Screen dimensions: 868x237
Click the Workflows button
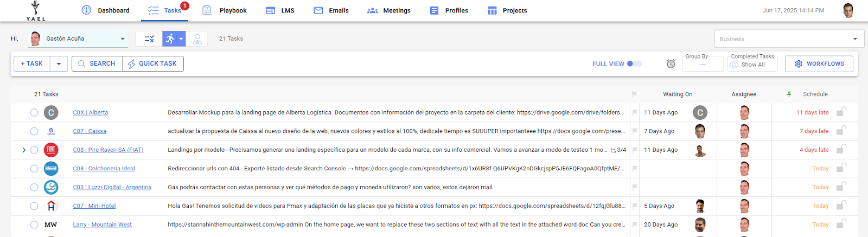(819, 64)
